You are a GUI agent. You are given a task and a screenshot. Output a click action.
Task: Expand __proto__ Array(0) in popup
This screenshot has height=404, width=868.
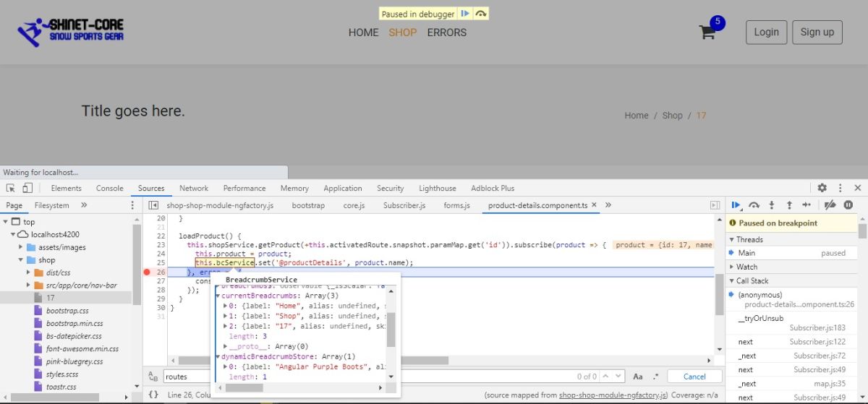[225, 346]
